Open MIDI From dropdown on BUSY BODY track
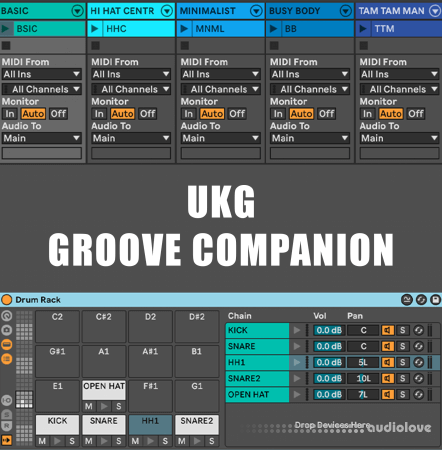 [x=310, y=74]
